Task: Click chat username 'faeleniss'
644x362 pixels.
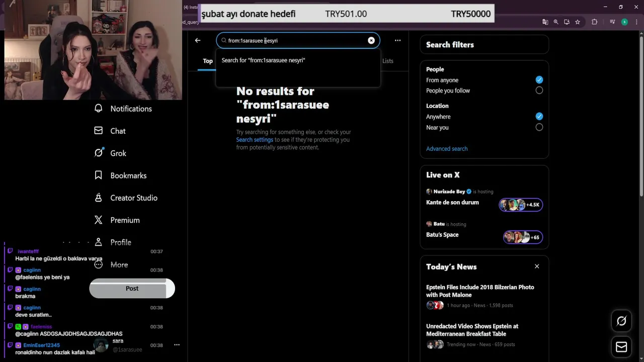Action: (41, 327)
